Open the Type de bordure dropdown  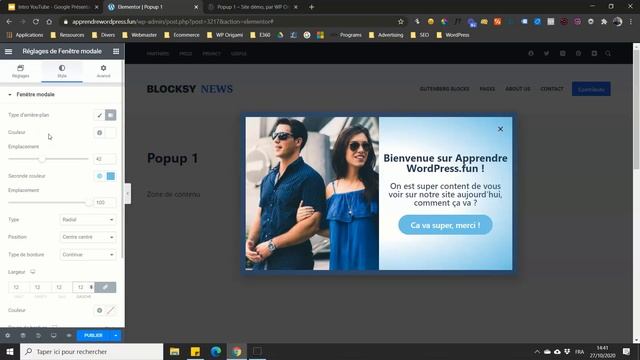[x=88, y=255]
